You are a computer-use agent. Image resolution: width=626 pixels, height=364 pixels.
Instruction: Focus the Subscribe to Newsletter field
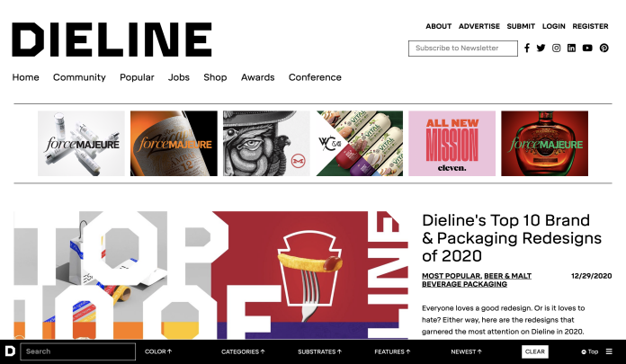[x=463, y=49]
